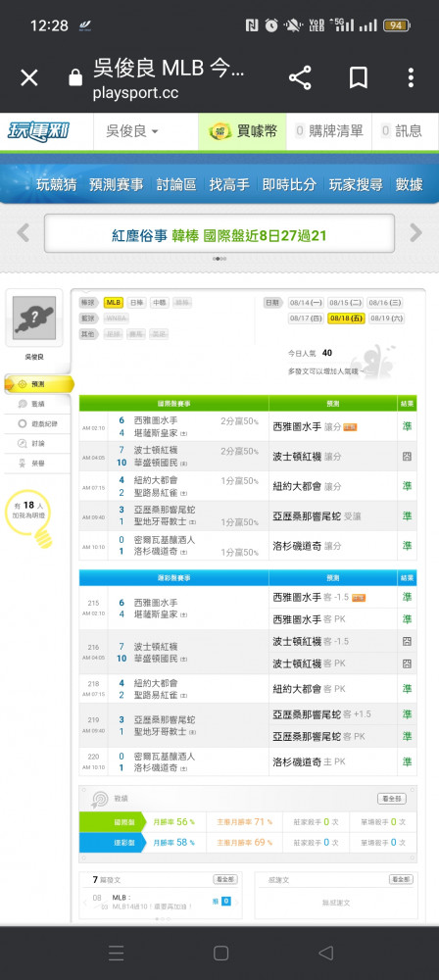The height and width of the screenshot is (980, 439).
Task: Click the 玩運彩 site logo
Action: point(38,131)
